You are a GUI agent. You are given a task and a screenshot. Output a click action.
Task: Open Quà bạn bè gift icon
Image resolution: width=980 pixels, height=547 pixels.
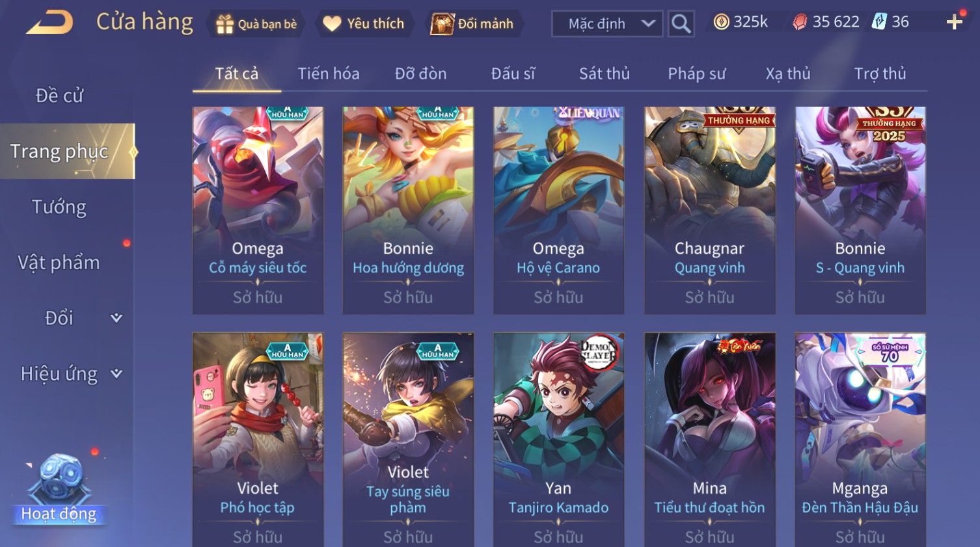pos(225,24)
